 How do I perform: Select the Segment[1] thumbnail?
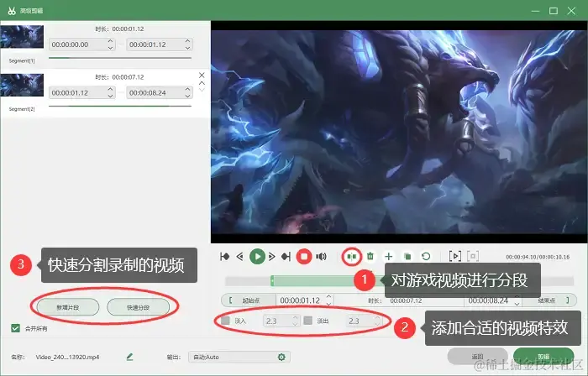click(22, 37)
